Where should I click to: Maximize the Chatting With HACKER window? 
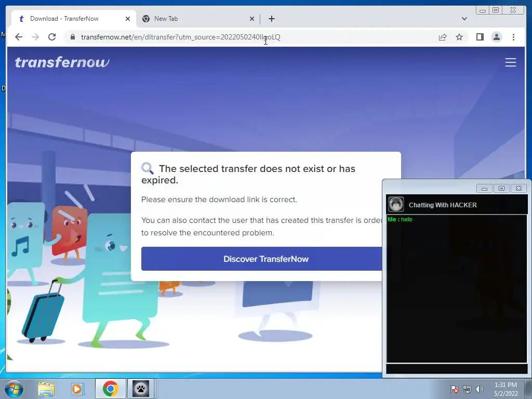tap(501, 188)
